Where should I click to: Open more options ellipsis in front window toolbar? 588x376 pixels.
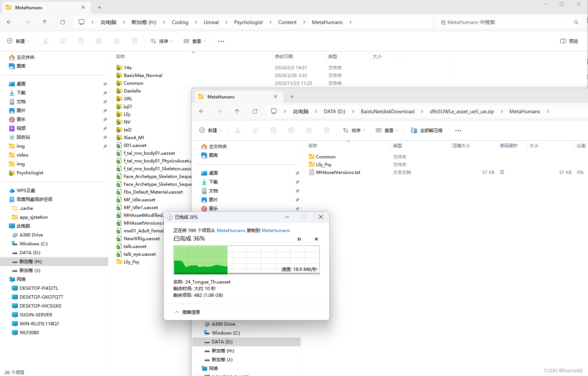[458, 130]
